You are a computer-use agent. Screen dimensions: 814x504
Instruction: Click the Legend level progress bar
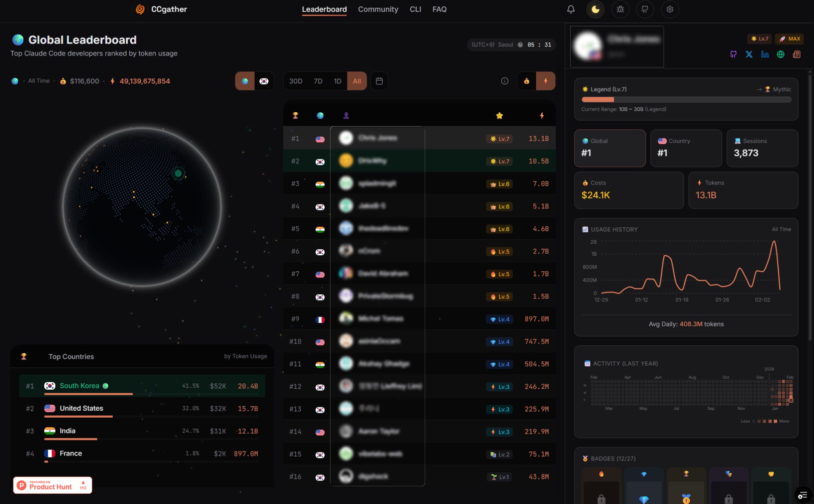(x=686, y=99)
